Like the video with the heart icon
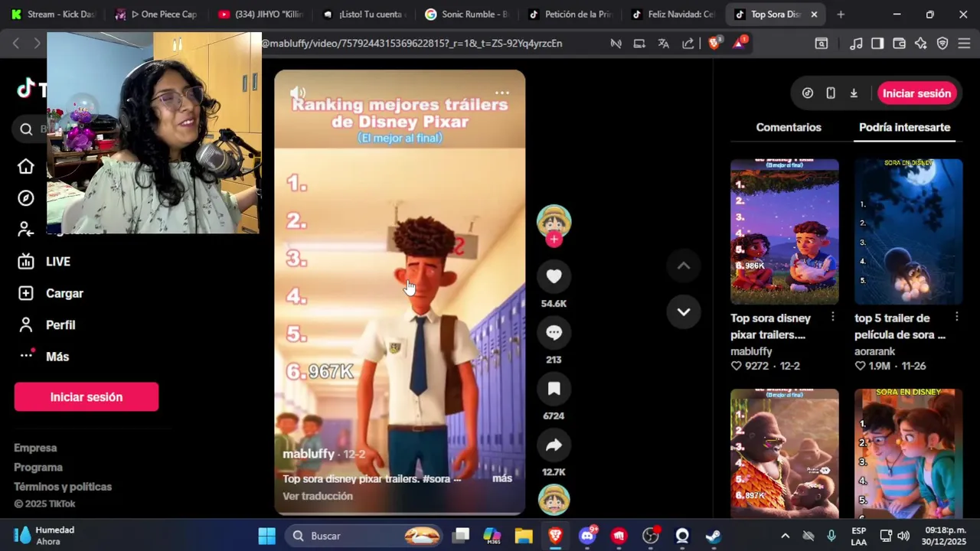 tap(554, 276)
